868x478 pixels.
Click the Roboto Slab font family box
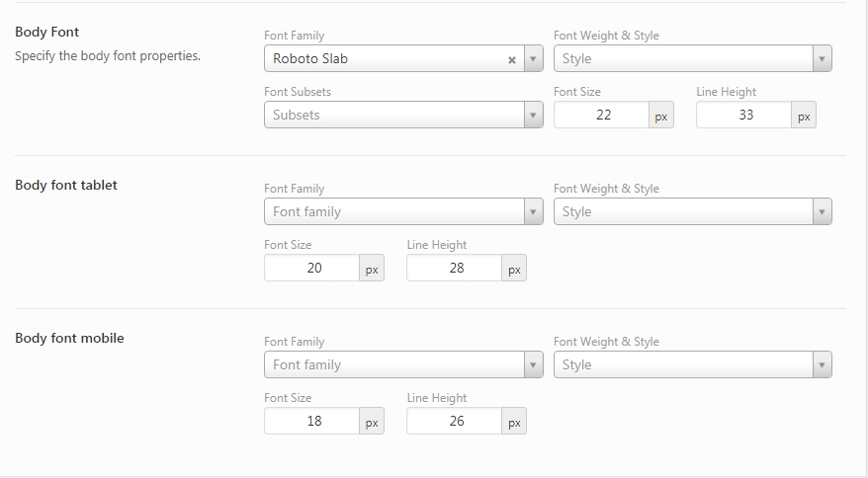[386, 59]
